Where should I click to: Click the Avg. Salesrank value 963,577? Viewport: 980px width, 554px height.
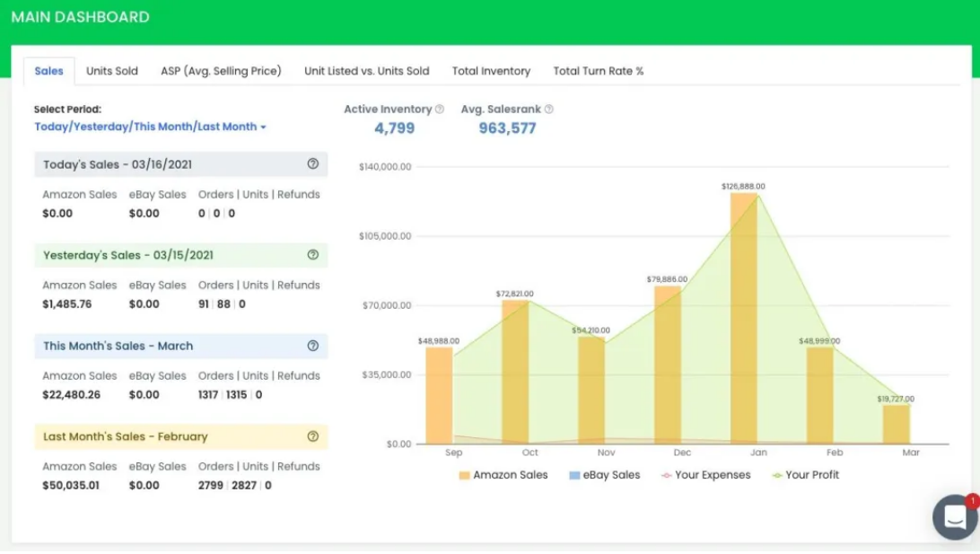507,128
